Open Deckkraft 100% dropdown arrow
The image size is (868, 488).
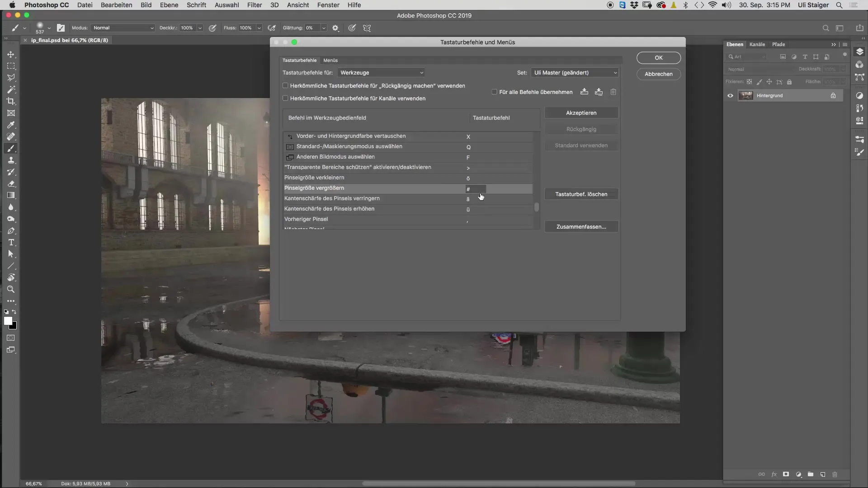tap(200, 28)
